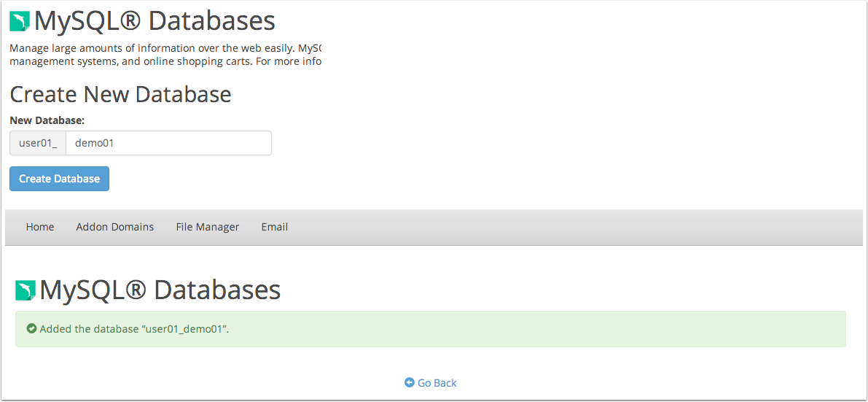Click the MySQL dolphin icon beside the lower heading
The height and width of the screenshot is (402, 868).
click(26, 290)
